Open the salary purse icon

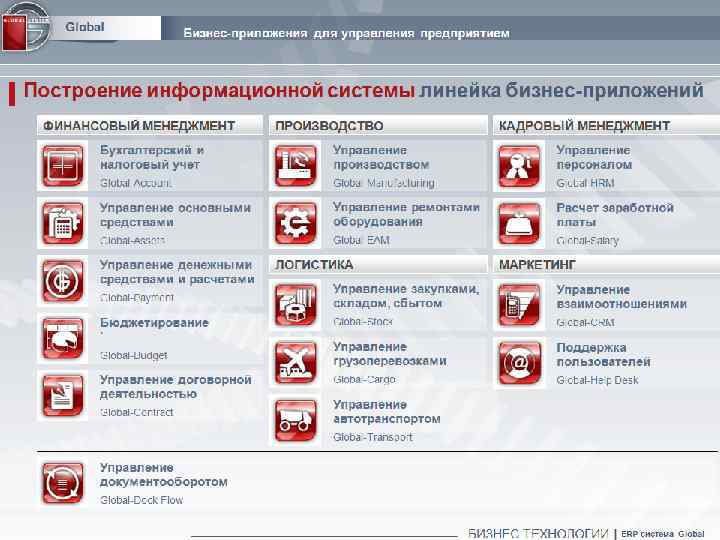[x=519, y=224]
